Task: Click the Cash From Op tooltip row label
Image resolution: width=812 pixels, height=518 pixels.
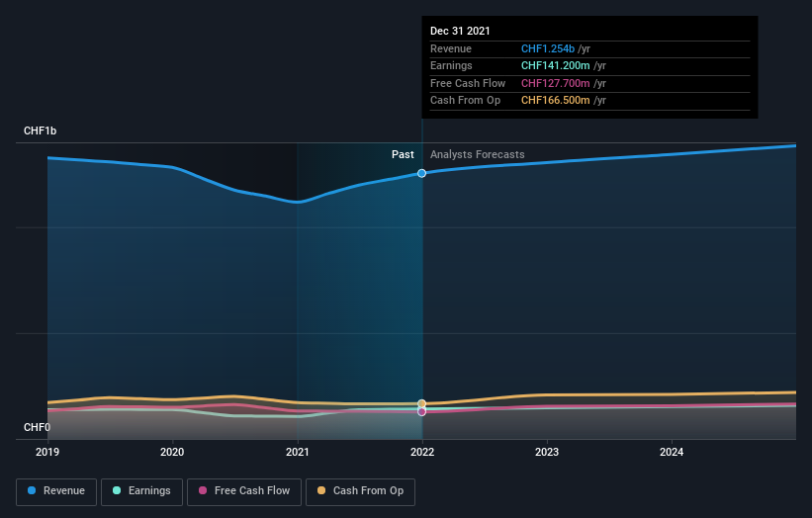Action: click(465, 101)
